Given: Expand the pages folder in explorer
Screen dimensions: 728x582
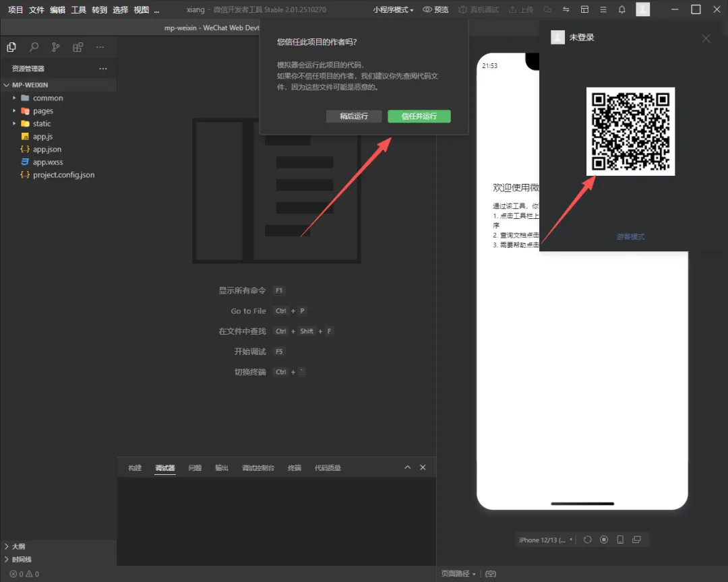Looking at the screenshot, I should pos(43,111).
